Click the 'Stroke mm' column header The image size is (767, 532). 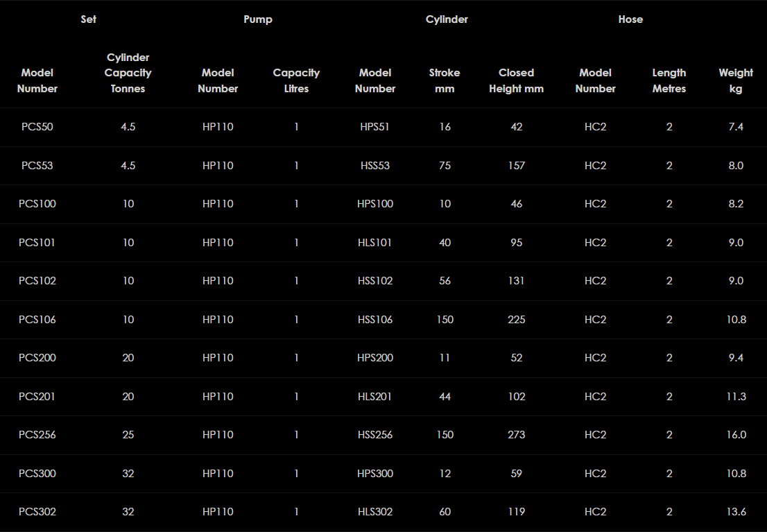pos(445,80)
